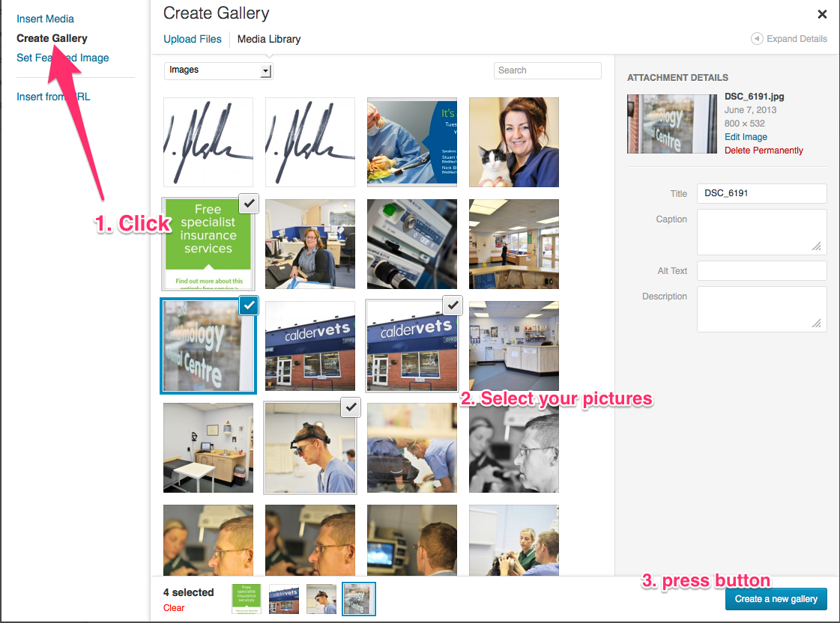Clear the current selection
This screenshot has width=840, height=623.
pos(174,607)
